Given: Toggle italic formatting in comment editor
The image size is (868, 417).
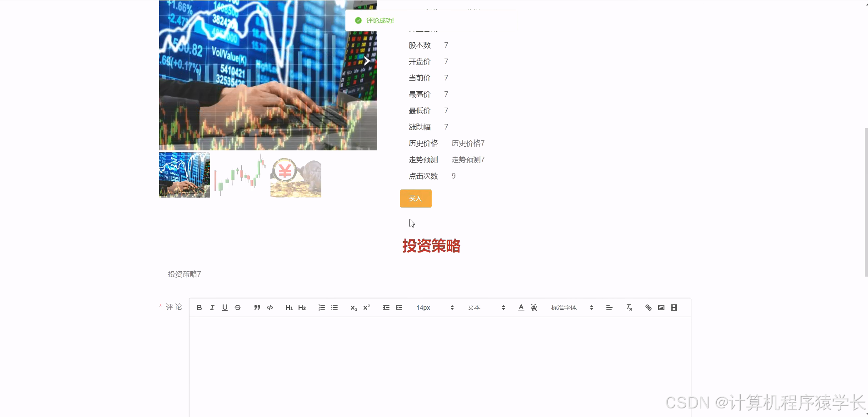Looking at the screenshot, I should [x=212, y=308].
